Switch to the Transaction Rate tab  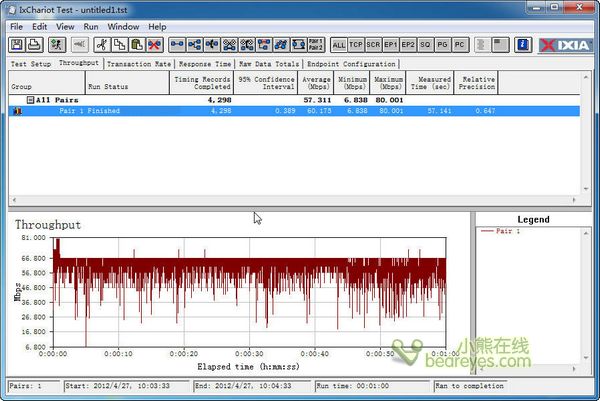pyautogui.click(x=139, y=64)
